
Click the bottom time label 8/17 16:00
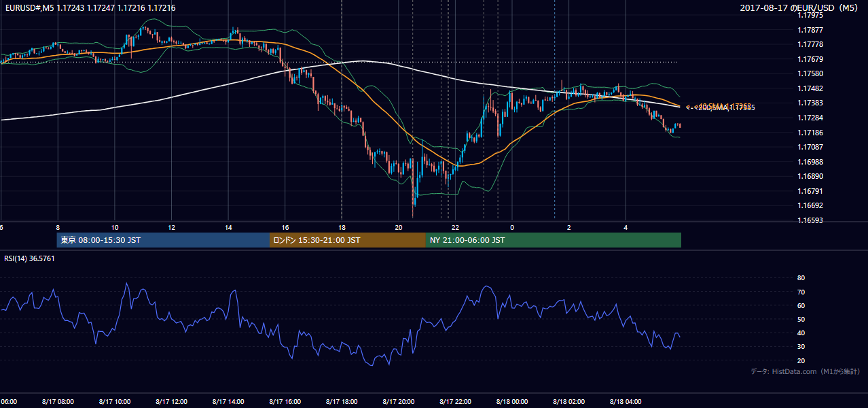coord(285,402)
